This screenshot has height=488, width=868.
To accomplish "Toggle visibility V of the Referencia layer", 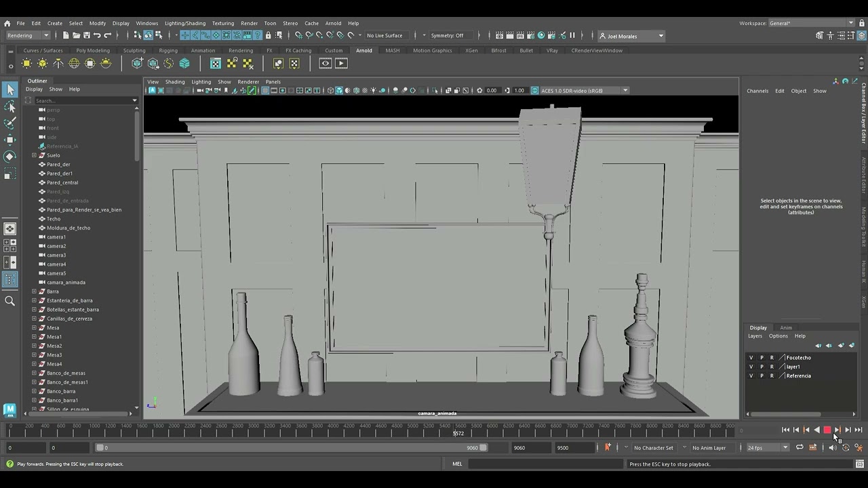I will pos(751,375).
